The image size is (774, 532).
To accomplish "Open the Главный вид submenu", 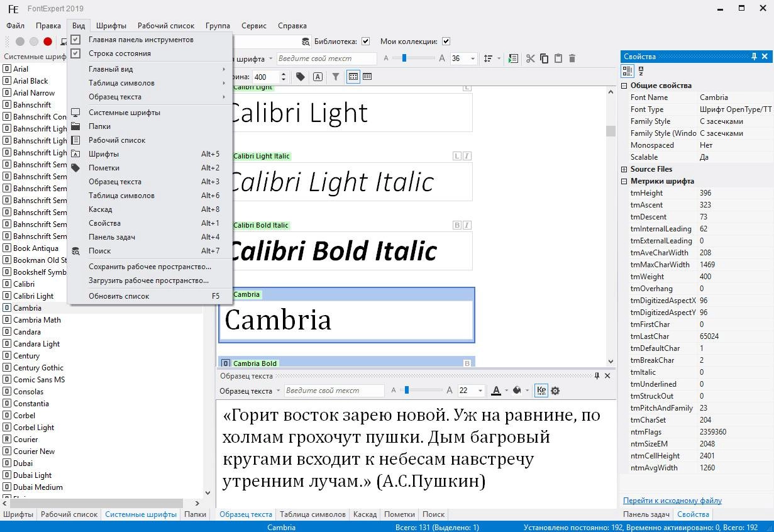I will pyautogui.click(x=150, y=69).
